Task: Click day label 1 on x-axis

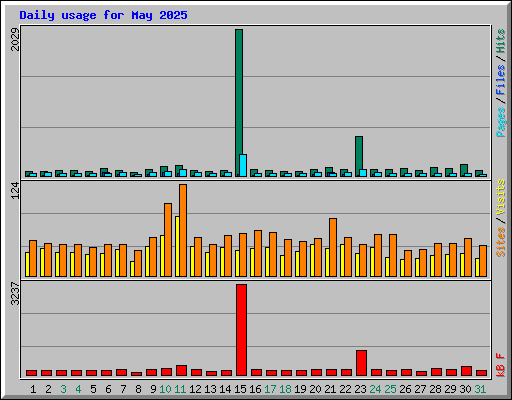Action: (33, 389)
